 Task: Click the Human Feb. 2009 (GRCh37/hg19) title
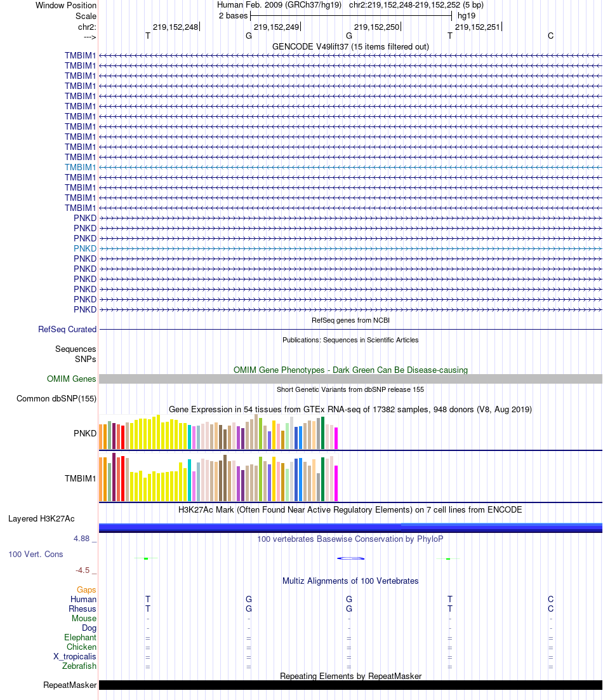pyautogui.click(x=279, y=5)
